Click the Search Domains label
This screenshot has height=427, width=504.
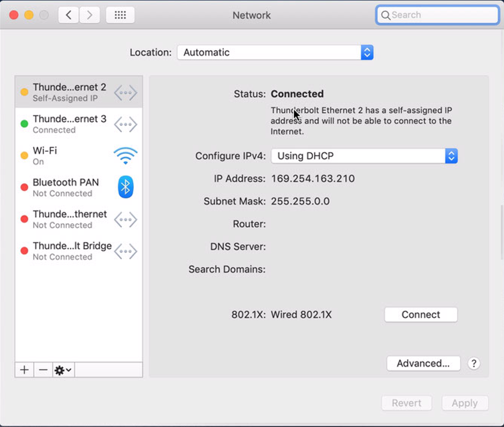click(x=227, y=269)
